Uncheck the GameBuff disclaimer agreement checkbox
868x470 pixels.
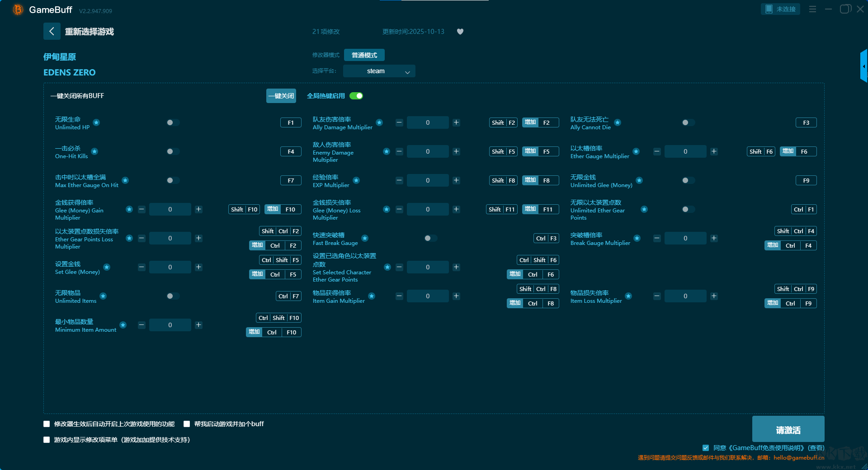[706, 448]
